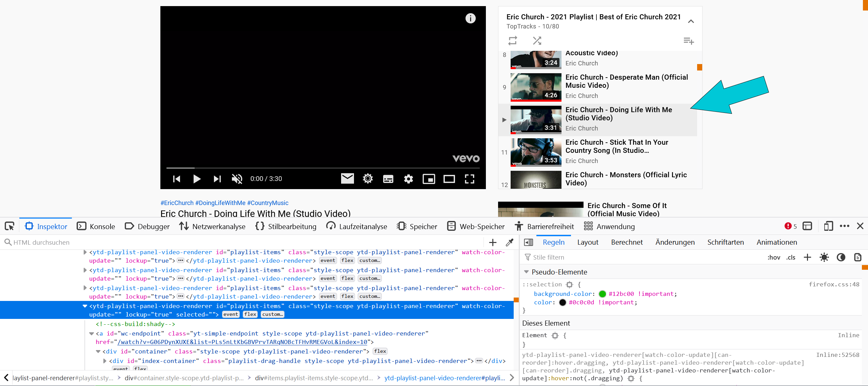Open the player settings gear
Viewport: 868px width, 386px height.
(x=408, y=179)
